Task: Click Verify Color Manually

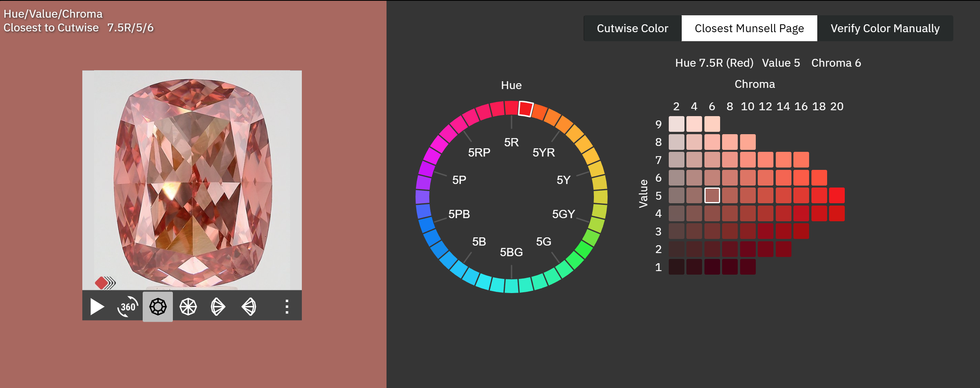Action: (885, 28)
